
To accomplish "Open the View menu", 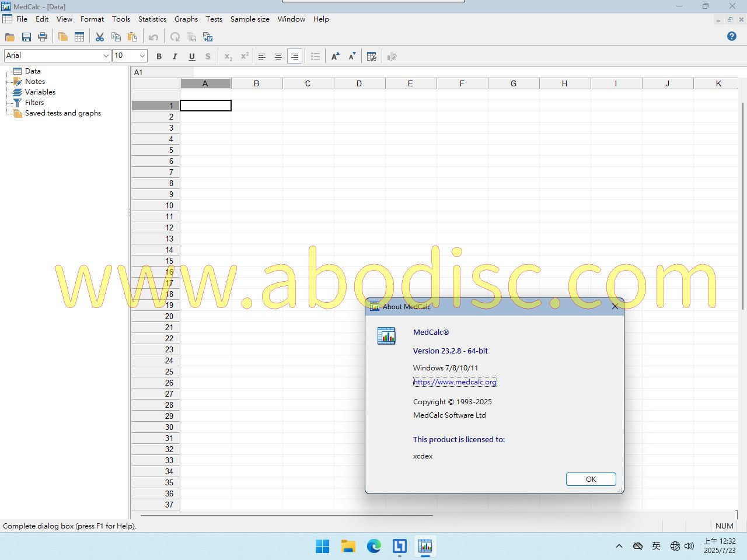I will pyautogui.click(x=64, y=19).
